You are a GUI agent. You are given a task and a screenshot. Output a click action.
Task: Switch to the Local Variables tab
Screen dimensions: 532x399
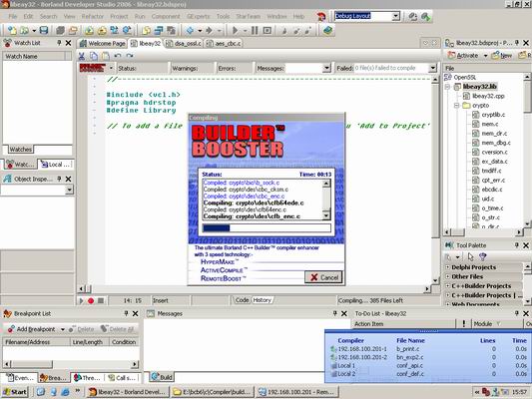(56, 165)
